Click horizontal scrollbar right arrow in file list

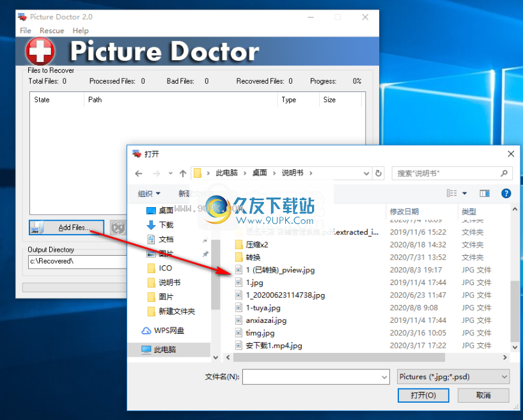point(504,357)
